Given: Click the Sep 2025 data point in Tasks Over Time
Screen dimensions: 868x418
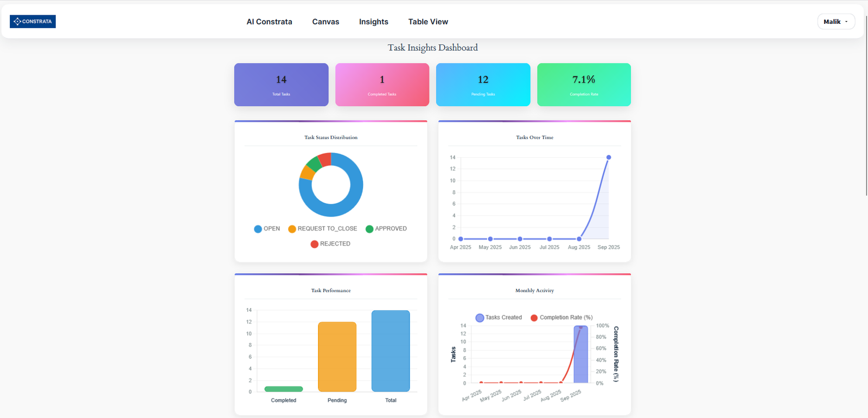Looking at the screenshot, I should tap(609, 157).
